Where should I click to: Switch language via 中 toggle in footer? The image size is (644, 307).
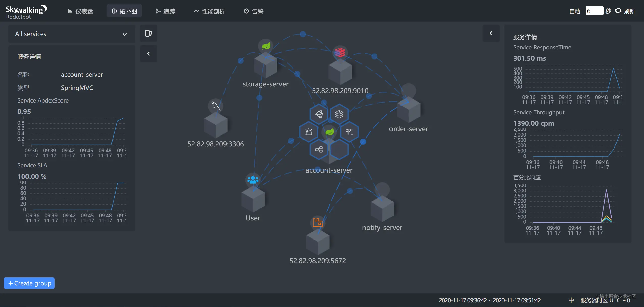(571, 300)
